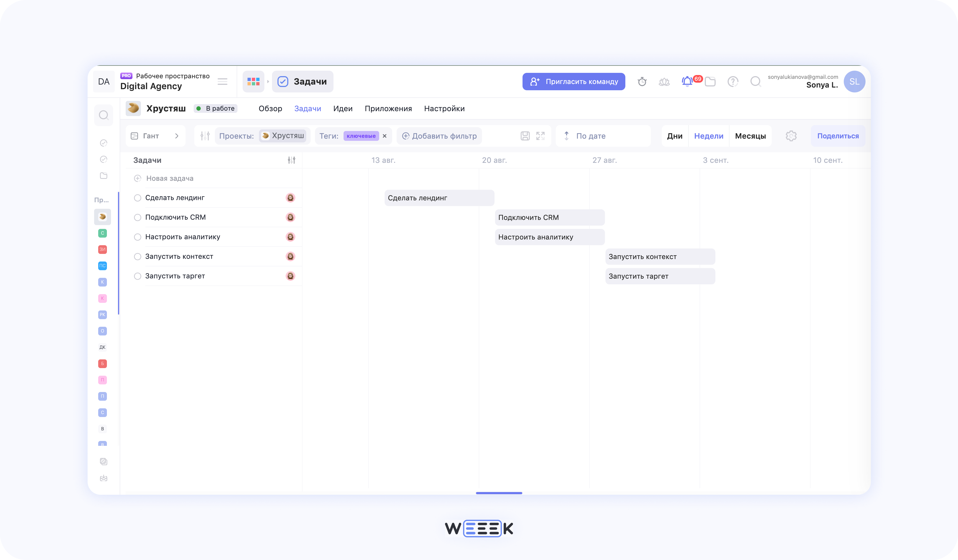
Task: Check off the Запустить таргет task
Action: (137, 276)
